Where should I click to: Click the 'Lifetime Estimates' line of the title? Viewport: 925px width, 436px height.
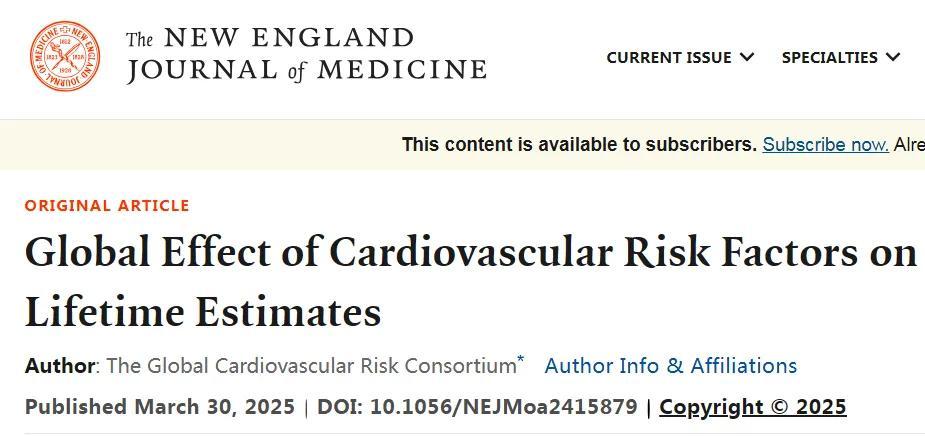click(x=203, y=312)
